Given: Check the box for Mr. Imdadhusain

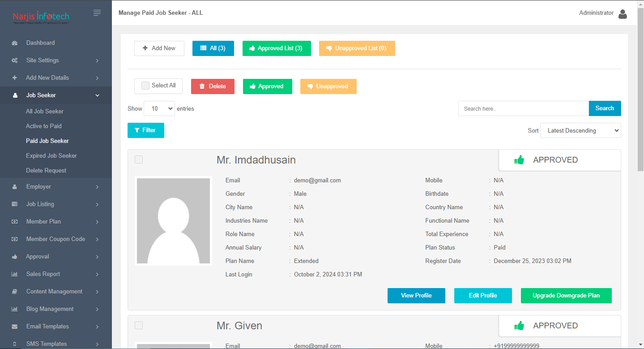Looking at the screenshot, I should tap(139, 159).
